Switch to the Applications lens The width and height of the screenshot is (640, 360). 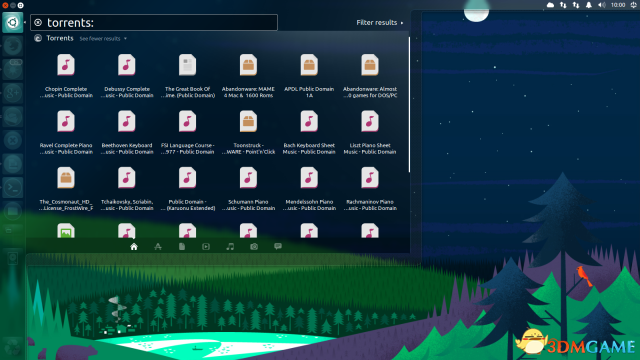click(158, 247)
